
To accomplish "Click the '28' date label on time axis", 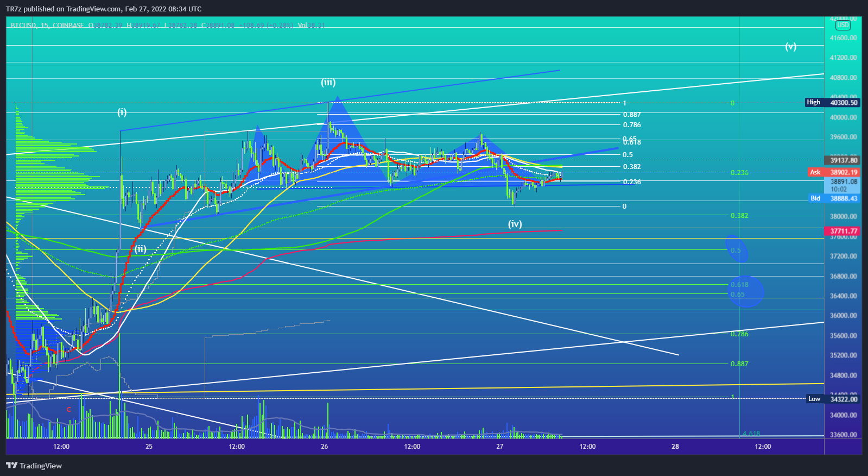I will [675, 447].
